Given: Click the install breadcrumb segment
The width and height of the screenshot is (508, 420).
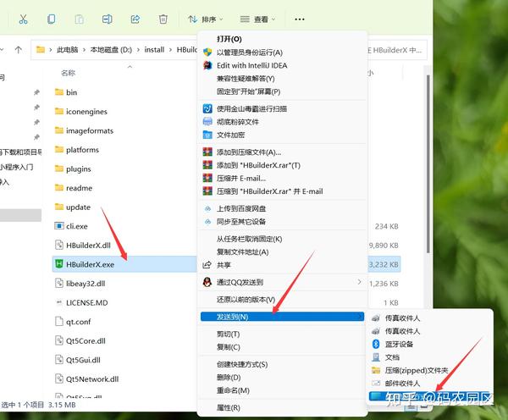Looking at the screenshot, I should point(154,50).
